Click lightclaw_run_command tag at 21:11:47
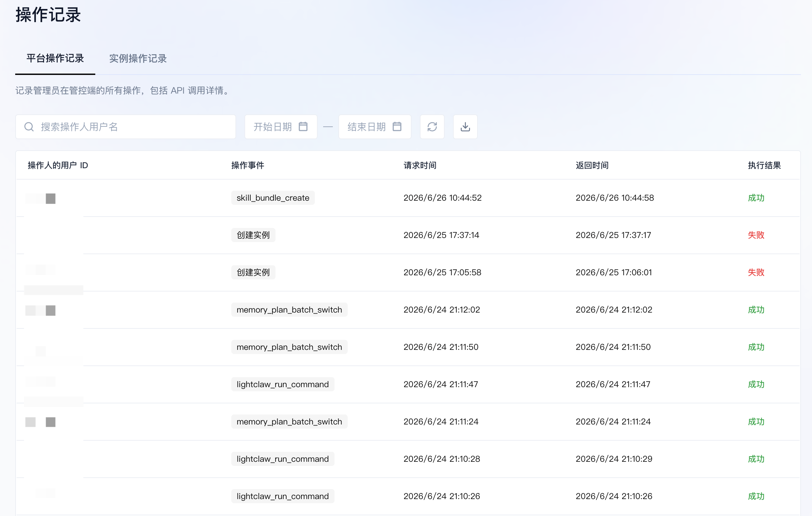812x516 pixels. 282,384
